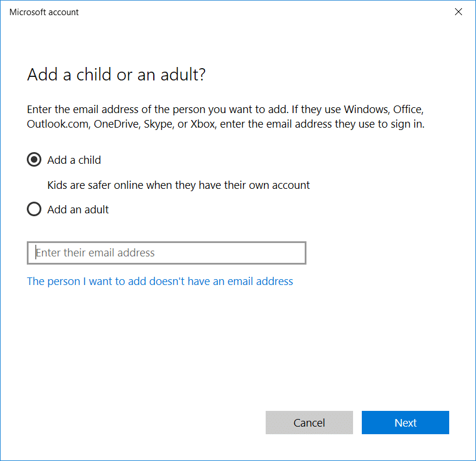
Task: Click the word 'Windows' in the instructions
Action: point(366,109)
